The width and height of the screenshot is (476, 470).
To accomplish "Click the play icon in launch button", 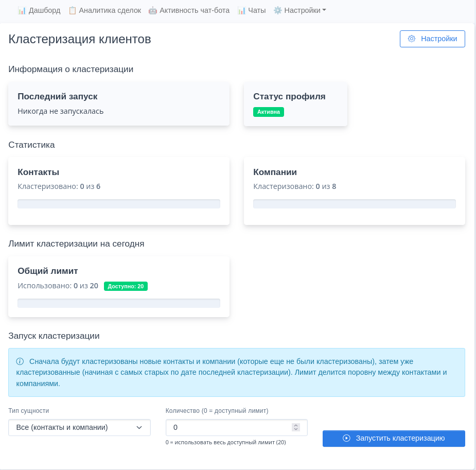I will coord(346,438).
